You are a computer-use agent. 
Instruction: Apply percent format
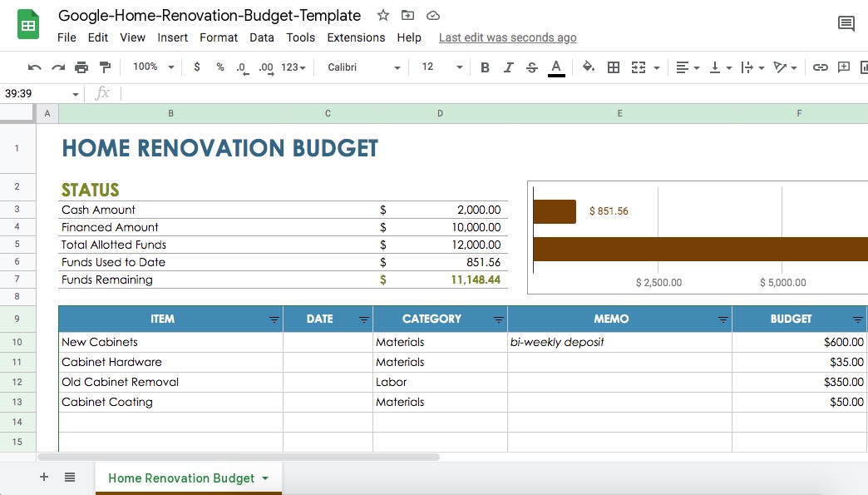click(220, 67)
